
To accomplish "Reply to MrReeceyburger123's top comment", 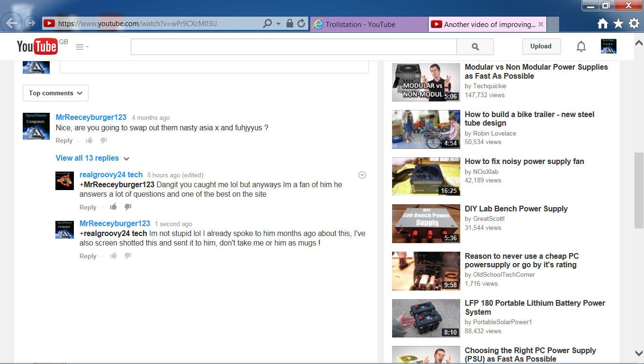I will point(64,141).
